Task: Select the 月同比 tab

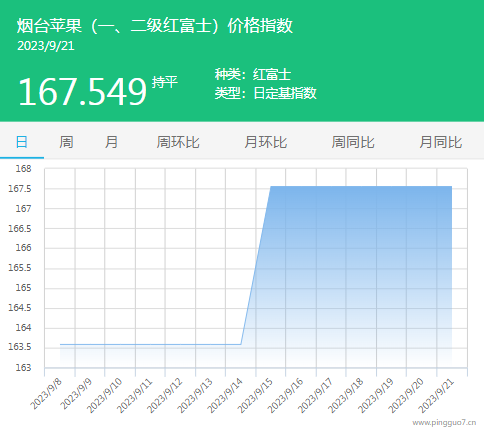Action: [441, 142]
